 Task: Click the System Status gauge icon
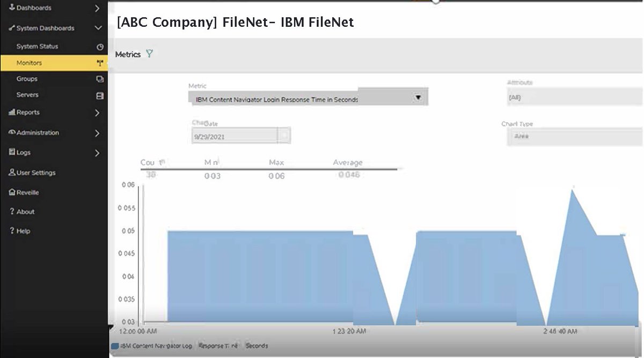point(99,47)
